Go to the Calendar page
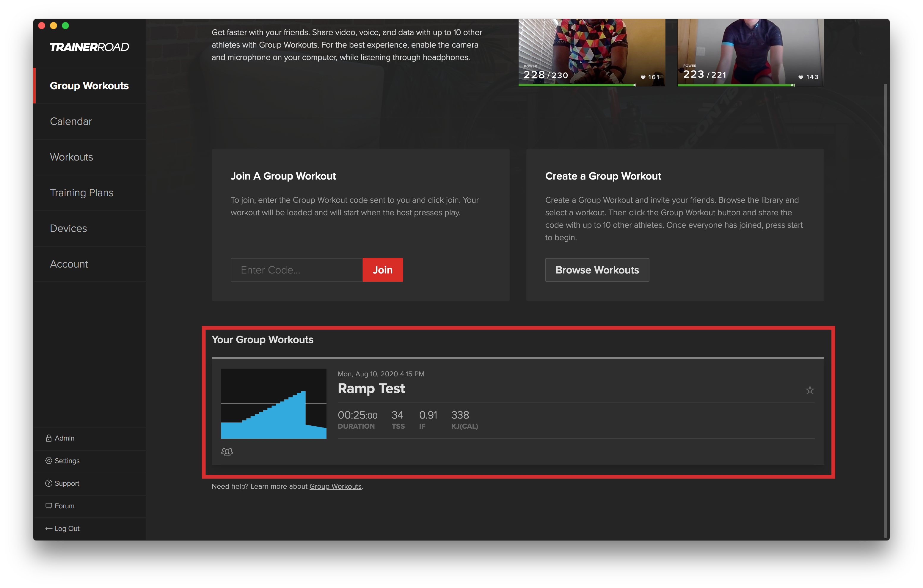Image resolution: width=923 pixels, height=588 pixels. coord(89,122)
